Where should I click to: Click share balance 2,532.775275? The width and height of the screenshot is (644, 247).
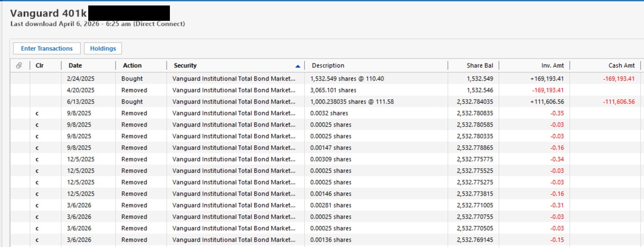point(475,182)
